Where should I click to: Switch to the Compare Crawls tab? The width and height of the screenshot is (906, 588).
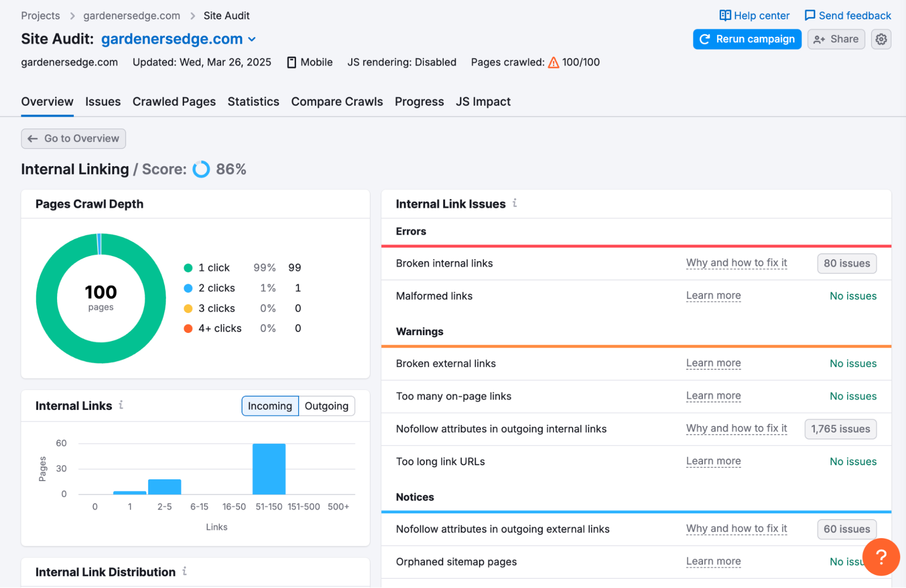[337, 101]
